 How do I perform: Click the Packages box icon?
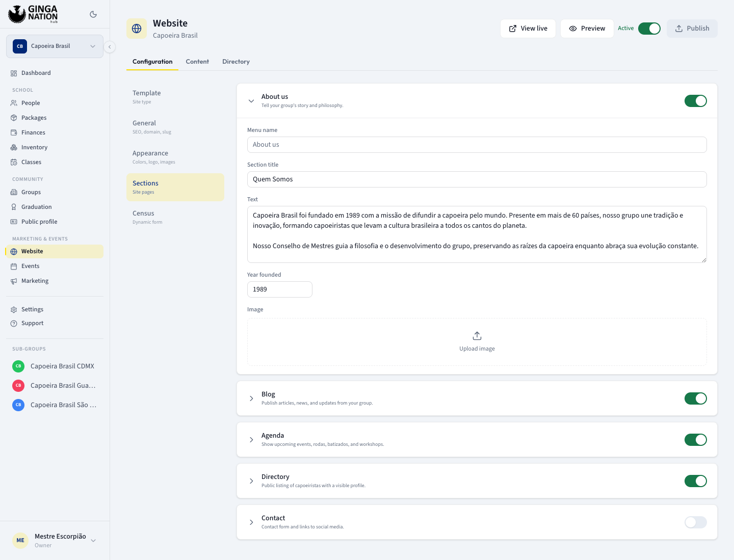14,118
